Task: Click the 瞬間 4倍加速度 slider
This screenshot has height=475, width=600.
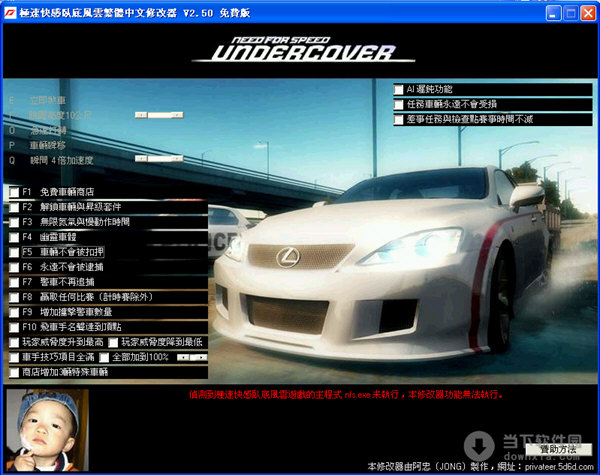Action: click(x=159, y=158)
